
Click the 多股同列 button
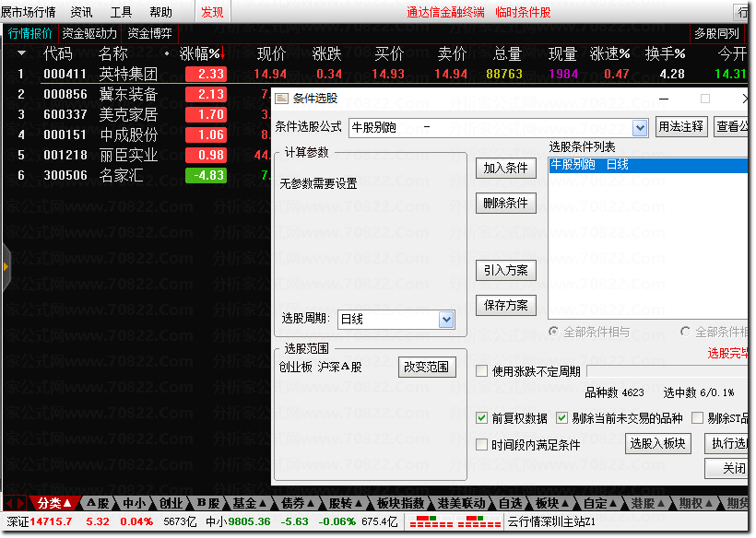click(716, 34)
